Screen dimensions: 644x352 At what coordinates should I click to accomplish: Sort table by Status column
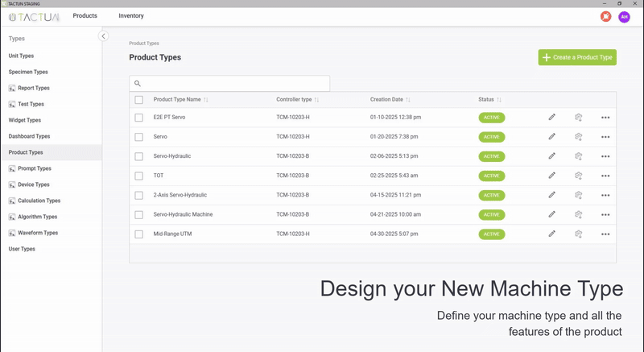tap(500, 100)
